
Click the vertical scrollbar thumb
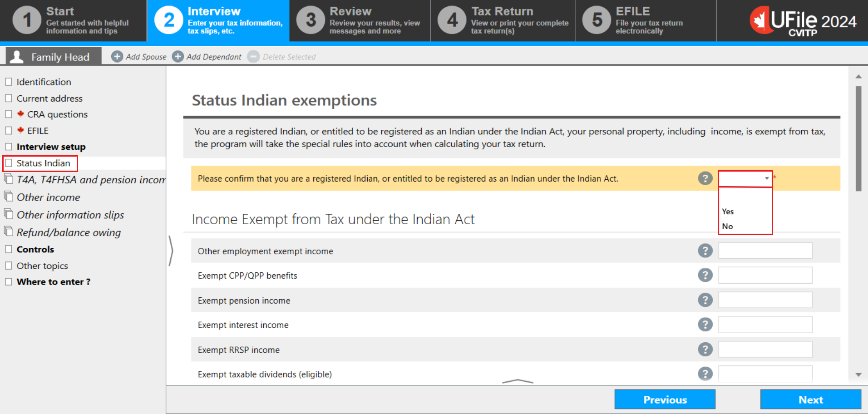pos(858,138)
